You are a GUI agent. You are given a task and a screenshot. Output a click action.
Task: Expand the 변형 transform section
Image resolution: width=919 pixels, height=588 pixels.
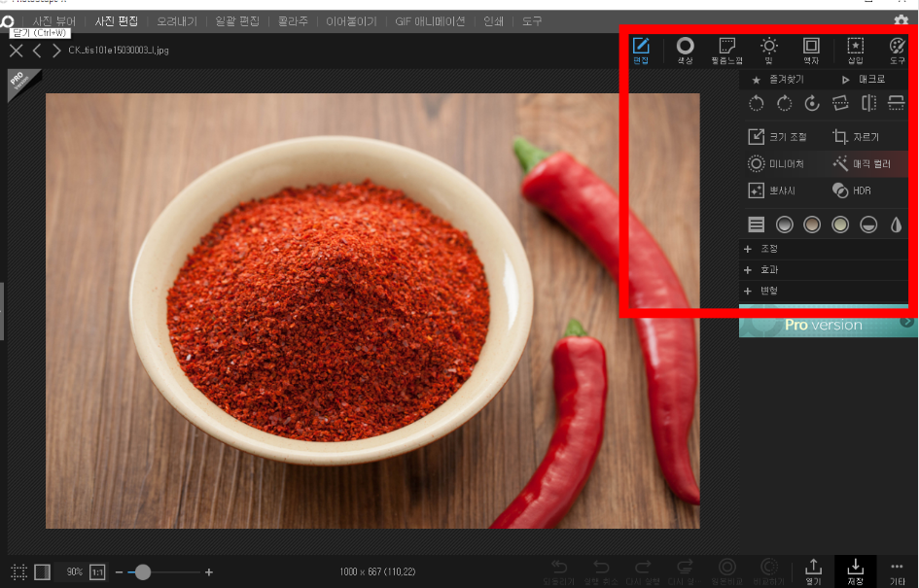coord(824,291)
